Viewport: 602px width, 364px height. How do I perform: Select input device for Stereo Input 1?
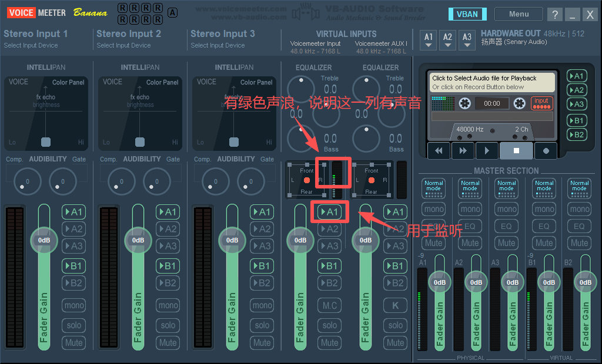point(31,45)
